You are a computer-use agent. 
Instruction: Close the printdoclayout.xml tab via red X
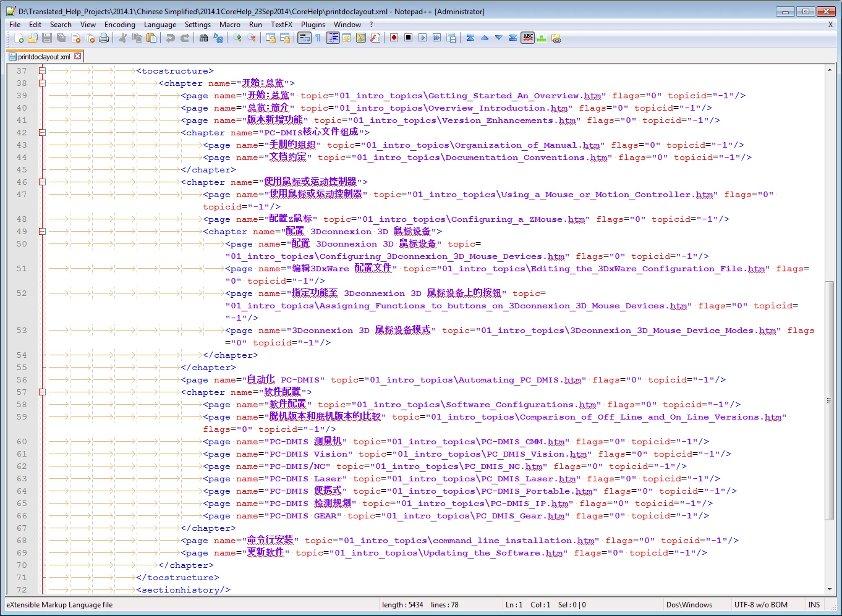78,56
